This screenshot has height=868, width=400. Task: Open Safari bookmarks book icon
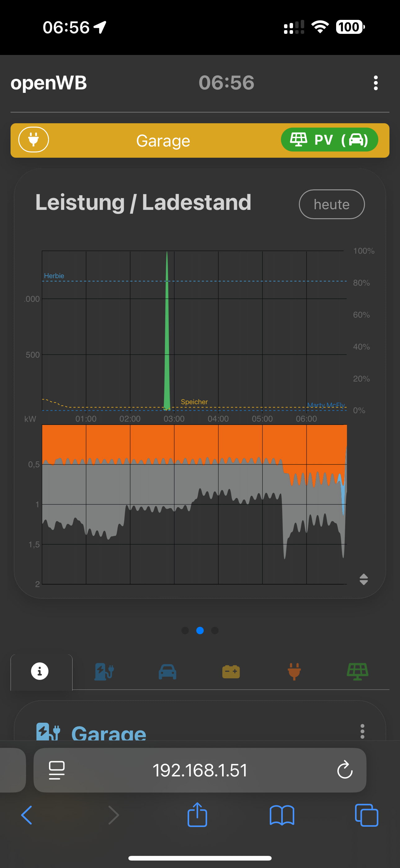coord(282,816)
